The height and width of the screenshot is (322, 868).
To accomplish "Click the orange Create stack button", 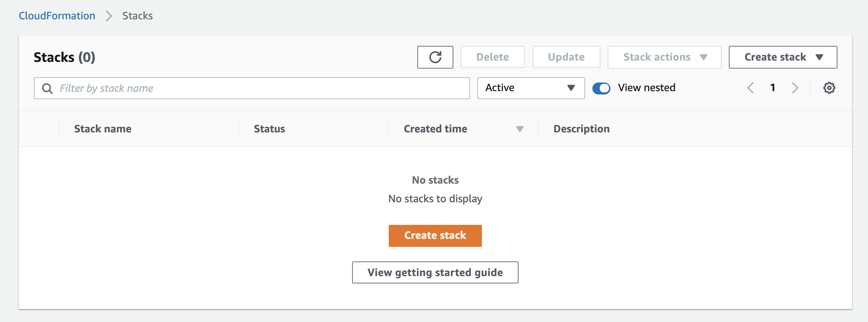I will pos(435,236).
